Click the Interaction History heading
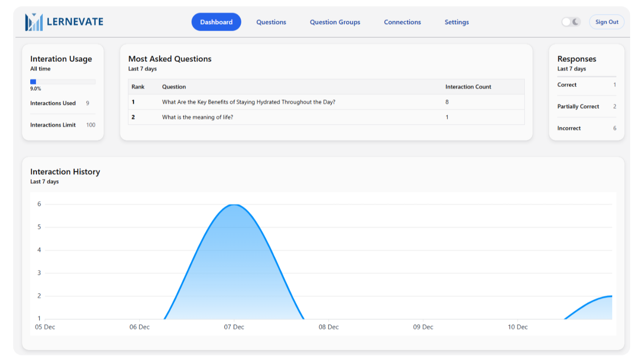 65,172
